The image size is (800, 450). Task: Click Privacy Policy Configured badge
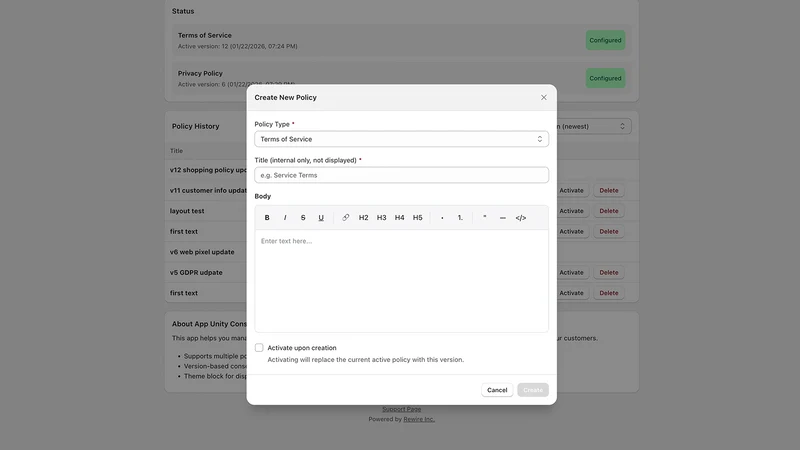(x=605, y=78)
